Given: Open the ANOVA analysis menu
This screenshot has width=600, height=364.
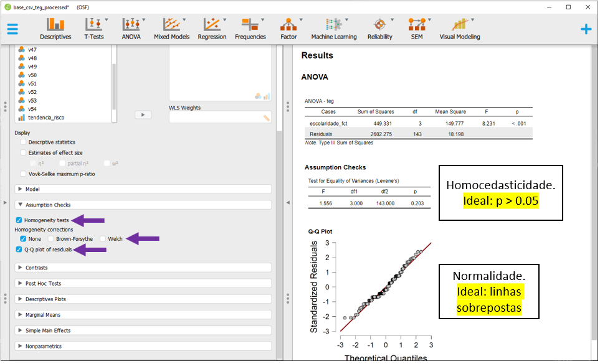Looking at the screenshot, I should pos(131,29).
